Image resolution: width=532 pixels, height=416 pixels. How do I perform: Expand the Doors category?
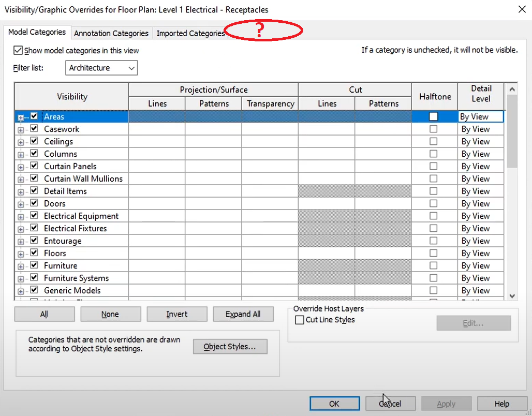tap(21, 204)
